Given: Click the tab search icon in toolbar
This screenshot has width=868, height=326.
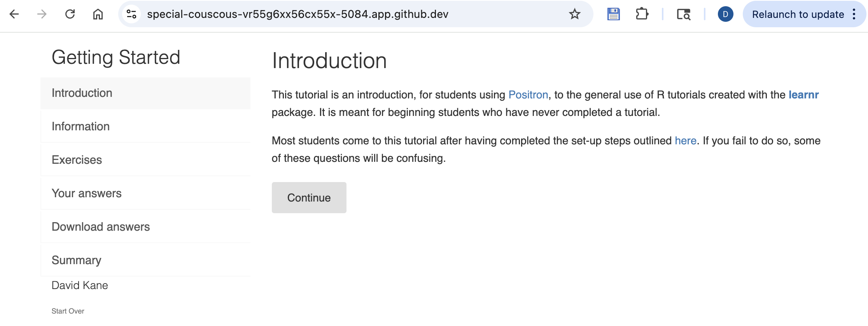Looking at the screenshot, I should click(683, 14).
